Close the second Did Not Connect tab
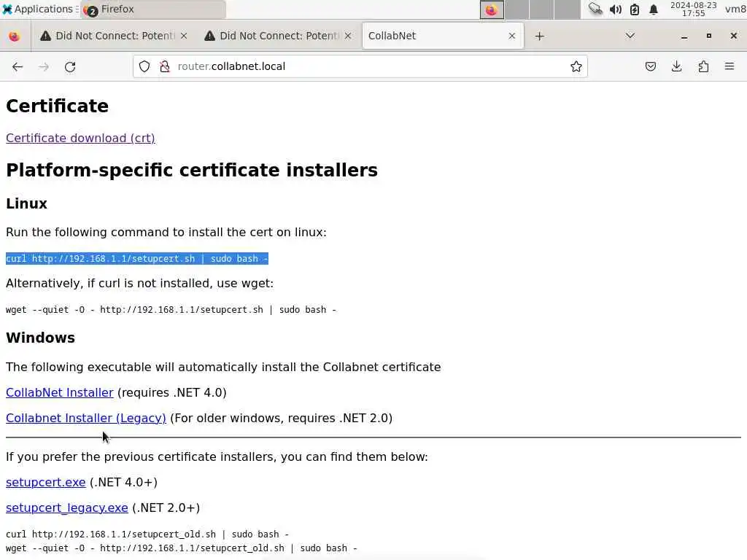The height and width of the screenshot is (560, 747). coord(348,36)
